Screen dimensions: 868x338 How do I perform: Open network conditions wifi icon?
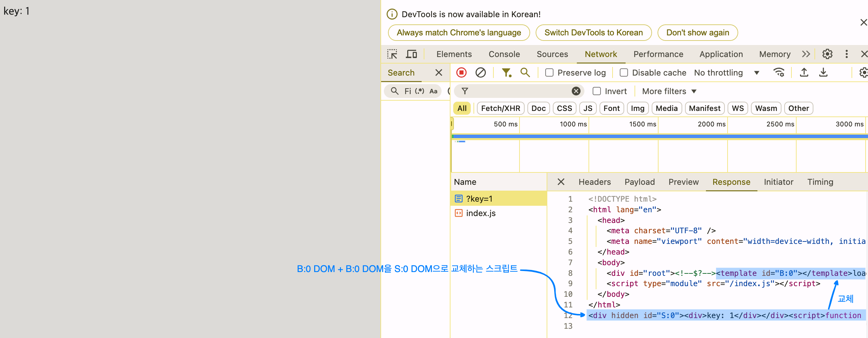click(779, 72)
